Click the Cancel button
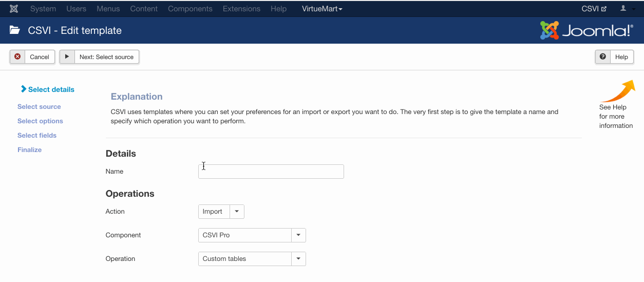 tap(32, 57)
